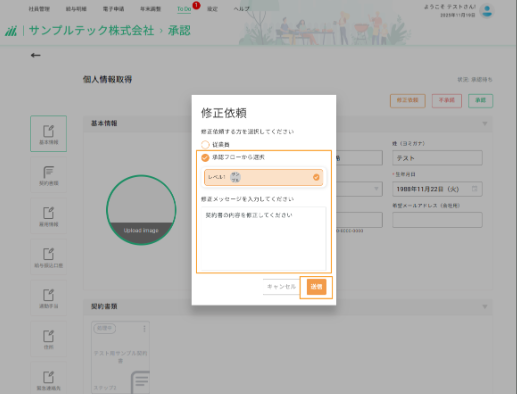
Task: Click the red 不承認 button
Action: click(447, 101)
